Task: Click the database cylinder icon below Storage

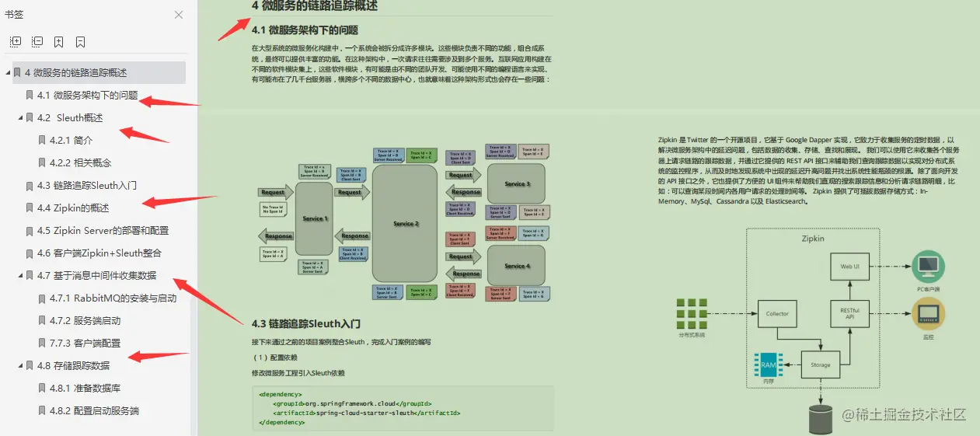Action: point(820,420)
